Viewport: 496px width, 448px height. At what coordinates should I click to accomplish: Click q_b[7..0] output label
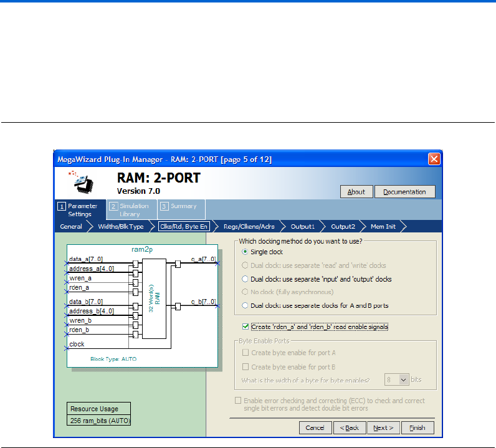point(203,302)
